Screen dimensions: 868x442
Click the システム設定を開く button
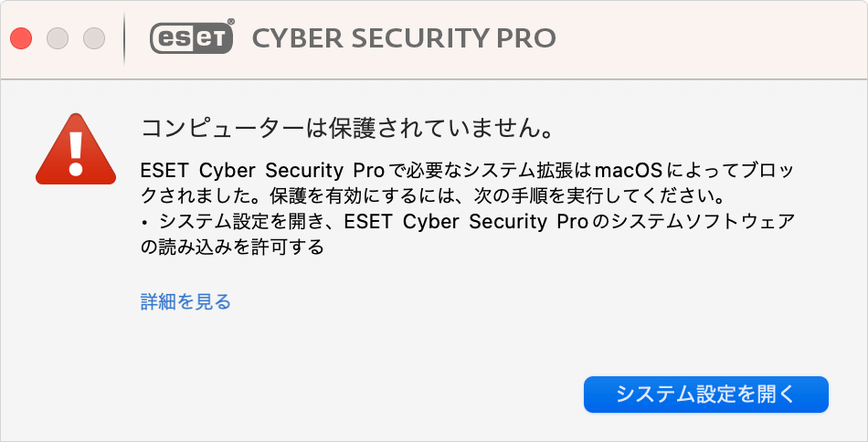705,395
